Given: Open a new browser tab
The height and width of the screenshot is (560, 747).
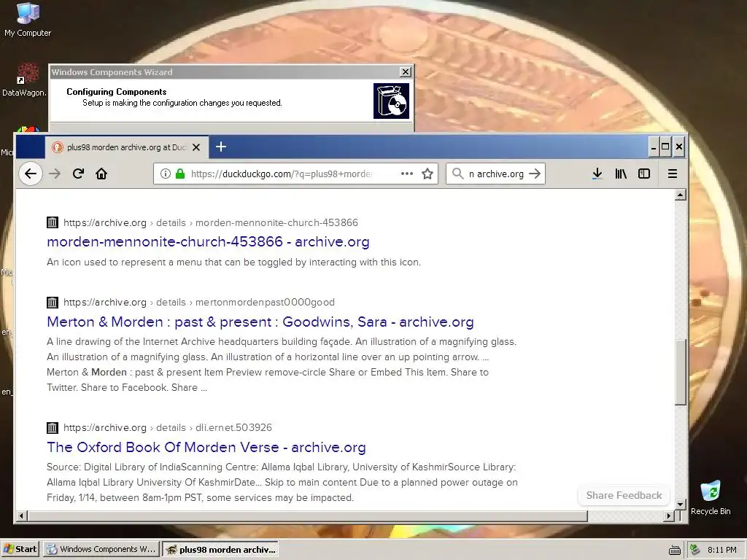Looking at the screenshot, I should tap(220, 147).
